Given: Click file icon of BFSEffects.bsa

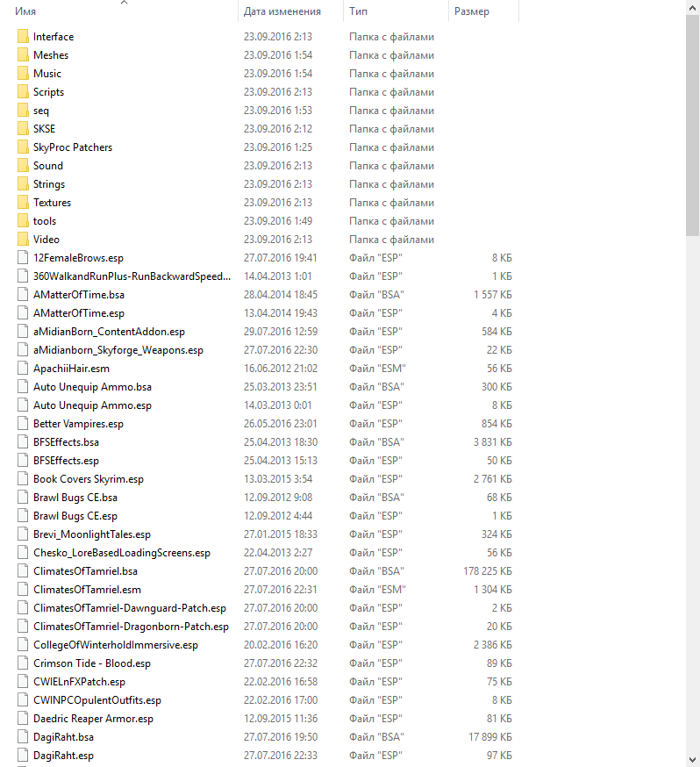Looking at the screenshot, I should click(x=23, y=442).
